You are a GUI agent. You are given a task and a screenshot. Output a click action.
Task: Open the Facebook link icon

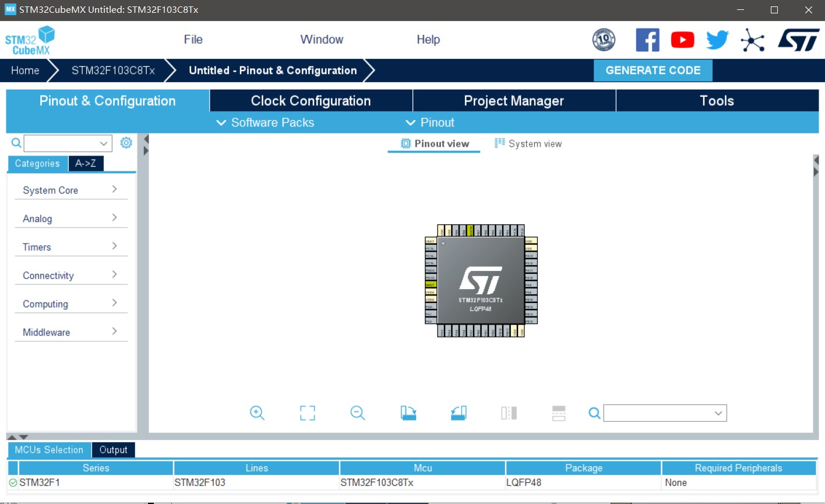[647, 40]
